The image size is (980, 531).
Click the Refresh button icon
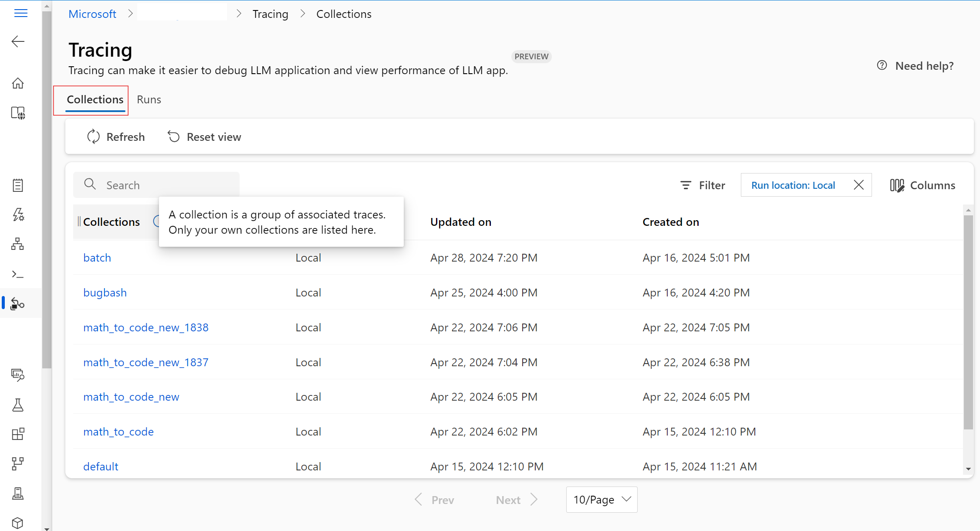pyautogui.click(x=93, y=137)
